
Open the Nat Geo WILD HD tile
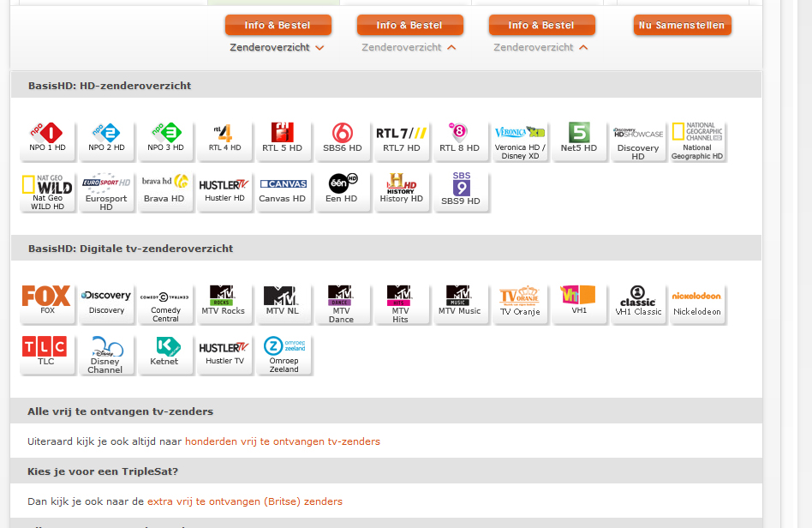47,192
